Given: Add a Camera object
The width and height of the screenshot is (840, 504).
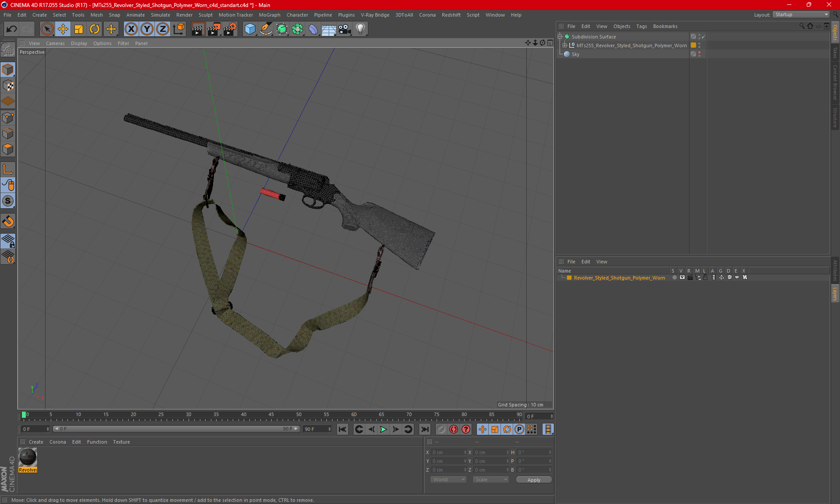Looking at the screenshot, I should point(345,29).
